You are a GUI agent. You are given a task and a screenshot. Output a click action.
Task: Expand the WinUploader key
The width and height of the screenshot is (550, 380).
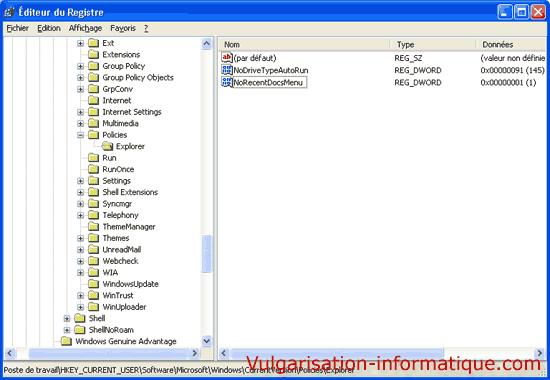(x=81, y=307)
